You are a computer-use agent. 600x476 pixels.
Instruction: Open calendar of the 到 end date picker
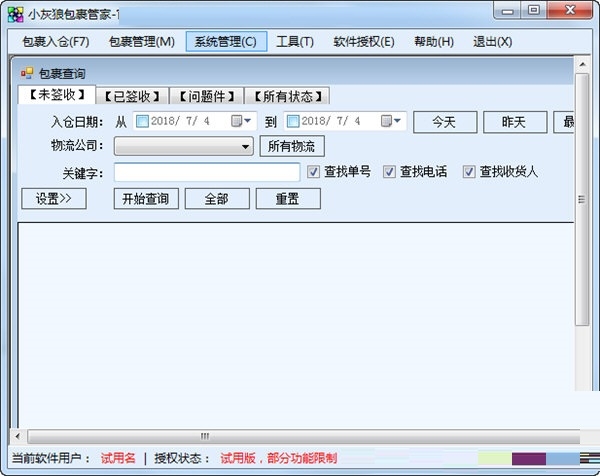click(x=391, y=121)
